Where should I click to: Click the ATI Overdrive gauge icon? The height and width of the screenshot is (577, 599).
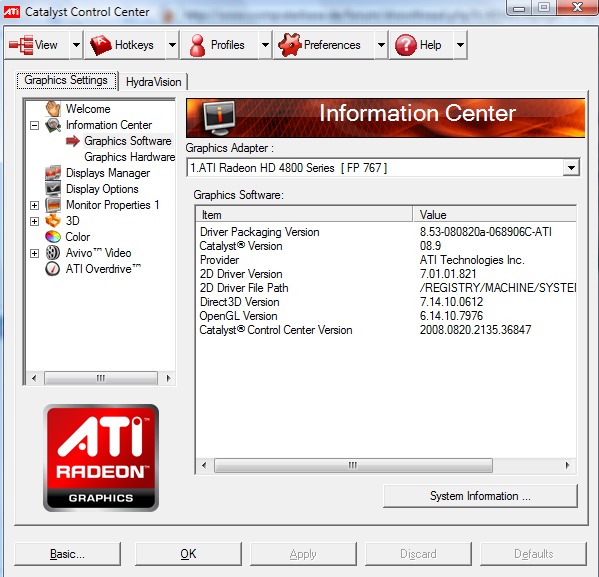[x=53, y=269]
